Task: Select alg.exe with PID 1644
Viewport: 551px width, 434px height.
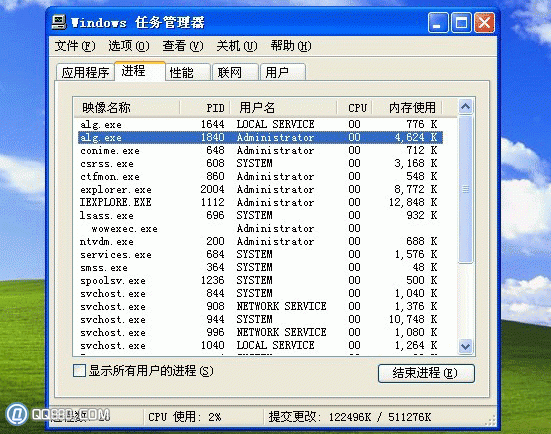Action: [x=260, y=124]
